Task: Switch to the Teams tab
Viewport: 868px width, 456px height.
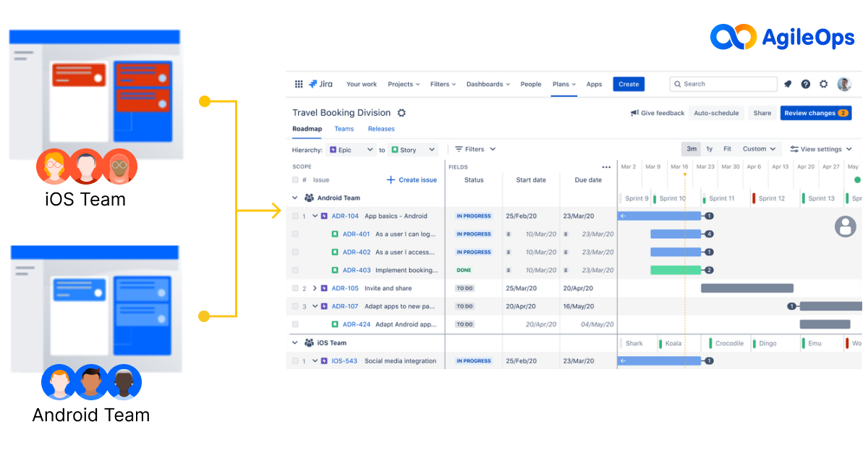Action: pos(344,129)
